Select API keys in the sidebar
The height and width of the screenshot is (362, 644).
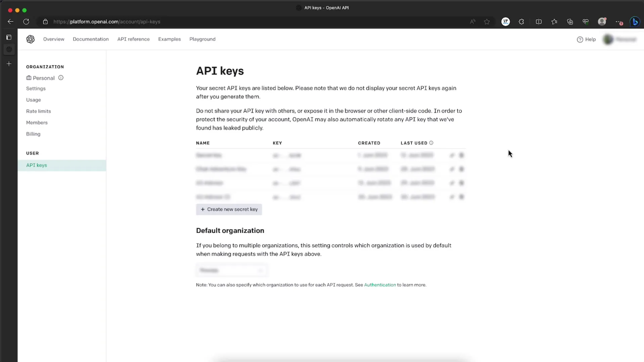point(62,165)
